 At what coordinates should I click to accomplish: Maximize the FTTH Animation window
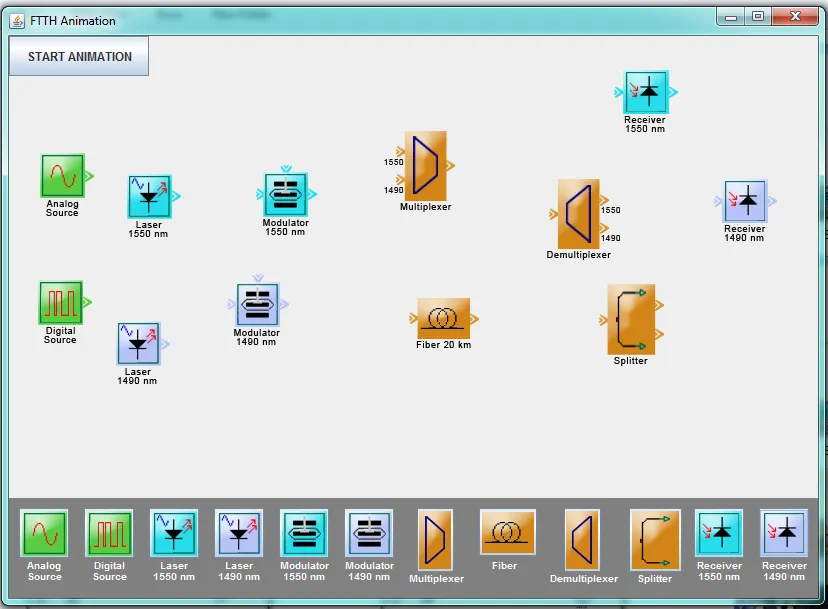pos(758,17)
